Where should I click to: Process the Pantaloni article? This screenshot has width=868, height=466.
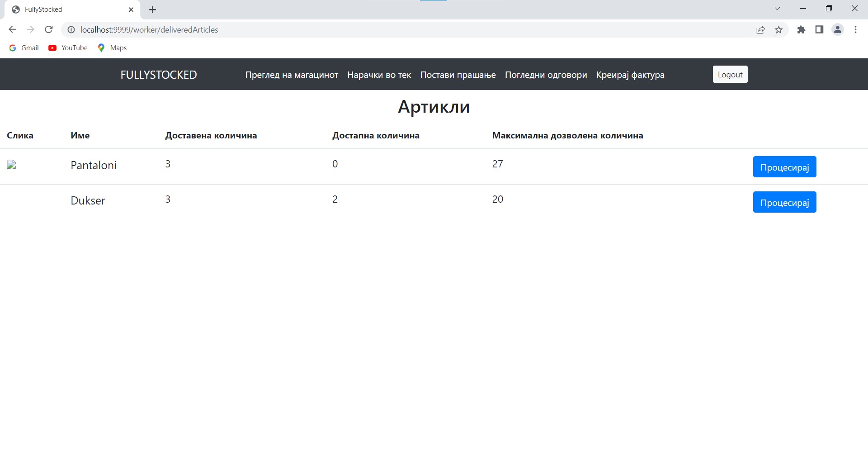[x=784, y=167]
